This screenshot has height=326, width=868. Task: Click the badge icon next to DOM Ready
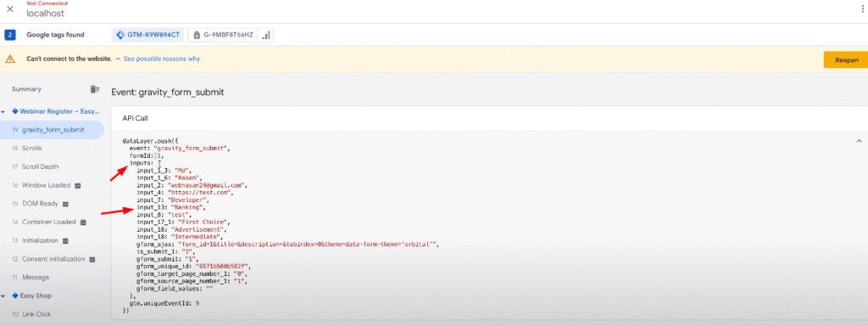point(65,204)
